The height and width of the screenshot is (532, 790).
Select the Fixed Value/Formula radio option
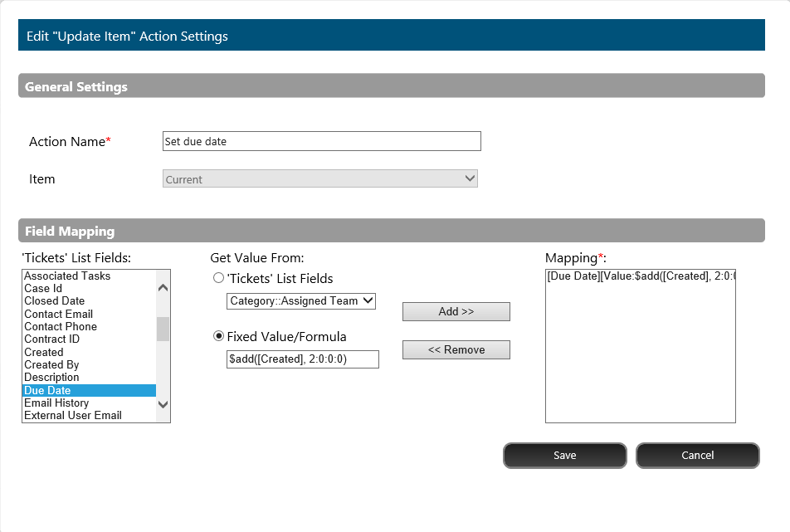click(219, 337)
